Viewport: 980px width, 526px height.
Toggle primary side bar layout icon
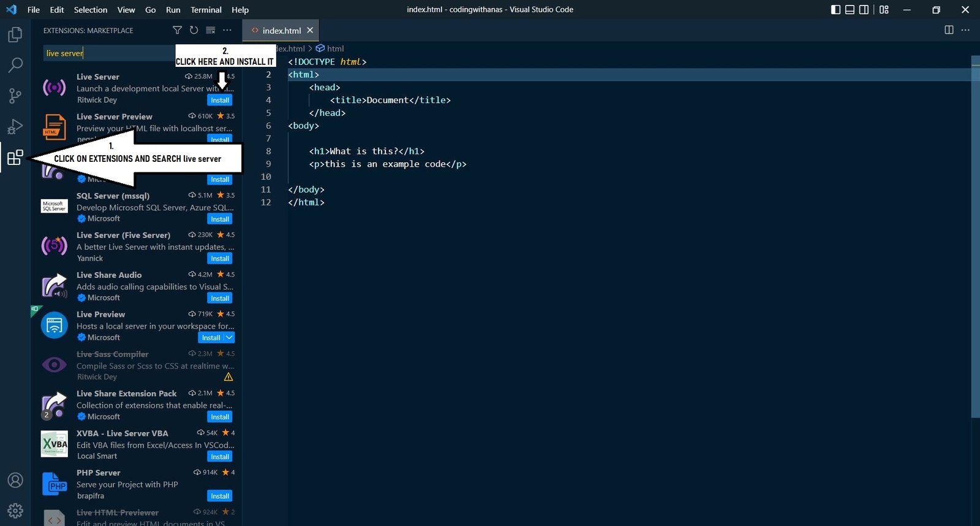(x=835, y=10)
